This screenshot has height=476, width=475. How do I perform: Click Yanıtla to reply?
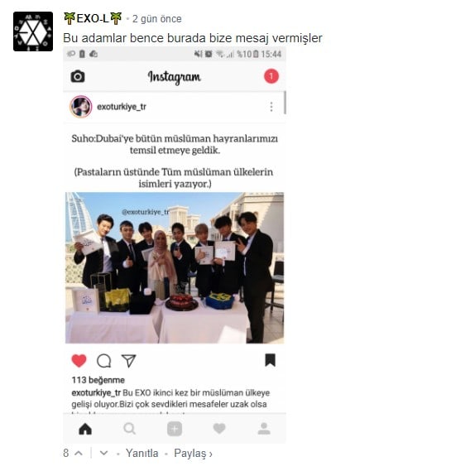click(x=142, y=453)
